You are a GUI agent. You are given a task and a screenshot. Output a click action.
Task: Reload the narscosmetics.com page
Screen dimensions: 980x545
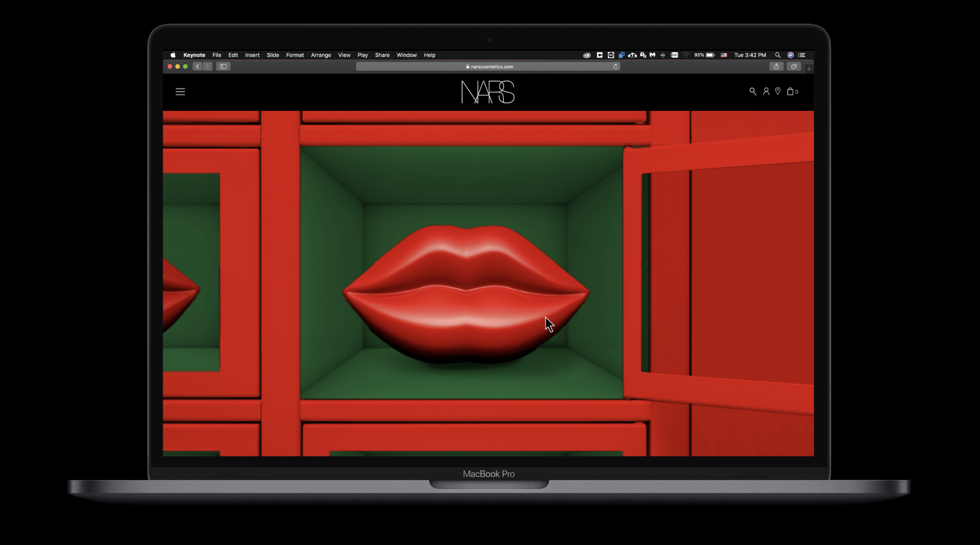(615, 66)
